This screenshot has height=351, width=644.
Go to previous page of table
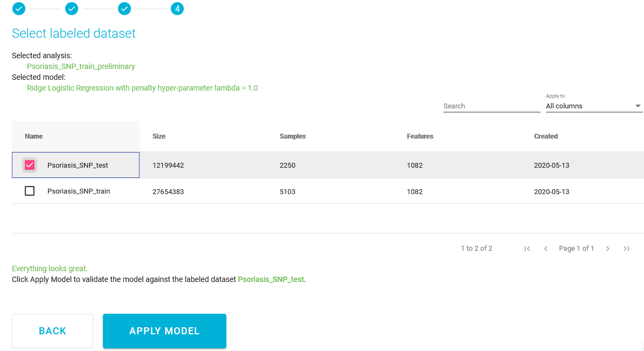[545, 248]
